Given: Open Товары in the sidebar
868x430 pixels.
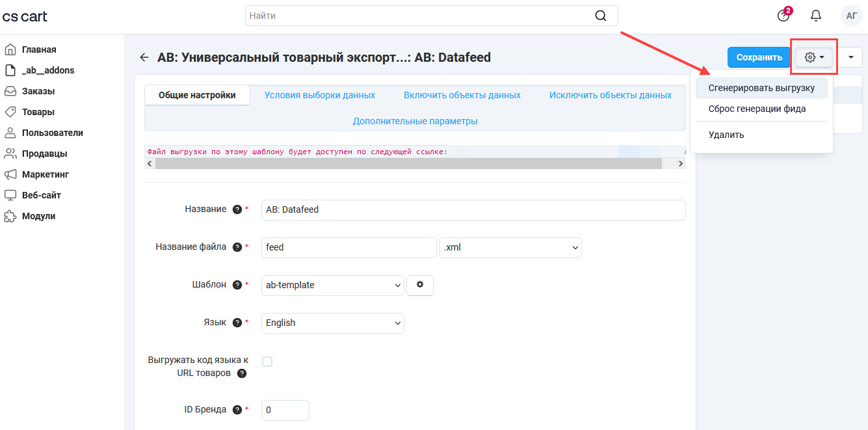Looking at the screenshot, I should click(38, 112).
